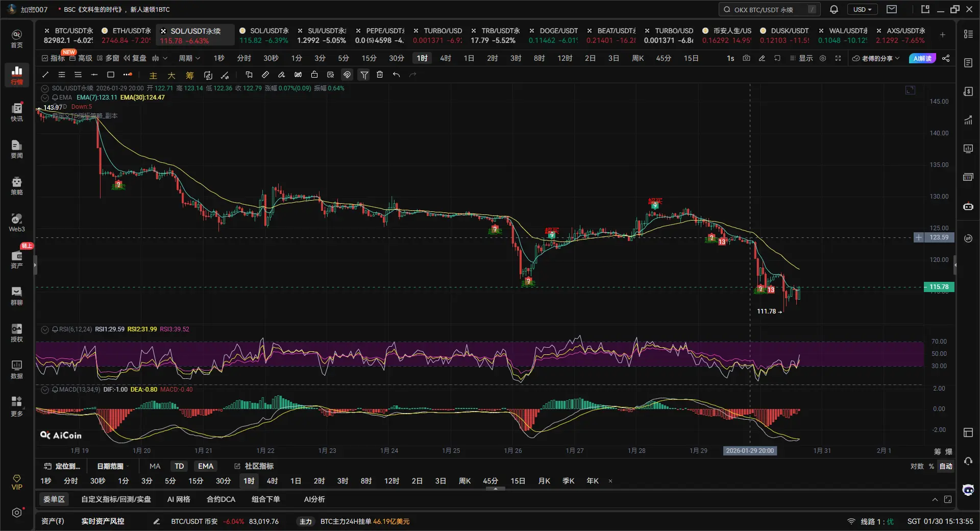This screenshot has height=531, width=980.
Task: Expand the 老傅的分享 dropdown
Action: point(876,58)
